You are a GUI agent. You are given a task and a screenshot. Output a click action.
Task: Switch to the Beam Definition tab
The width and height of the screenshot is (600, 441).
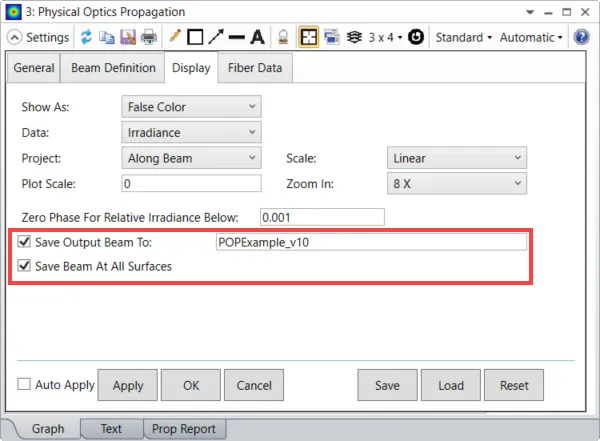[x=113, y=68]
